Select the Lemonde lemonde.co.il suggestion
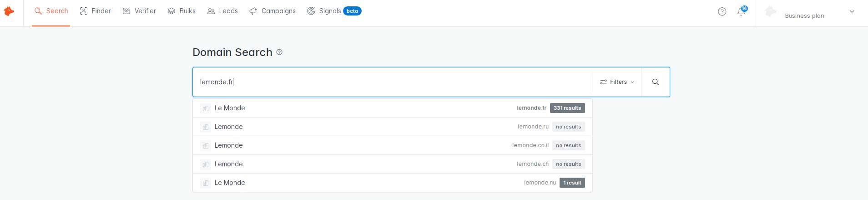The height and width of the screenshot is (200, 868). pos(393,145)
